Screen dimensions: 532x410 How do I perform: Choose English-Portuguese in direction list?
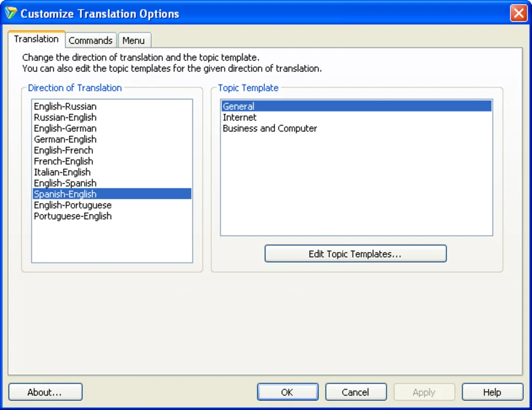[x=112, y=205]
